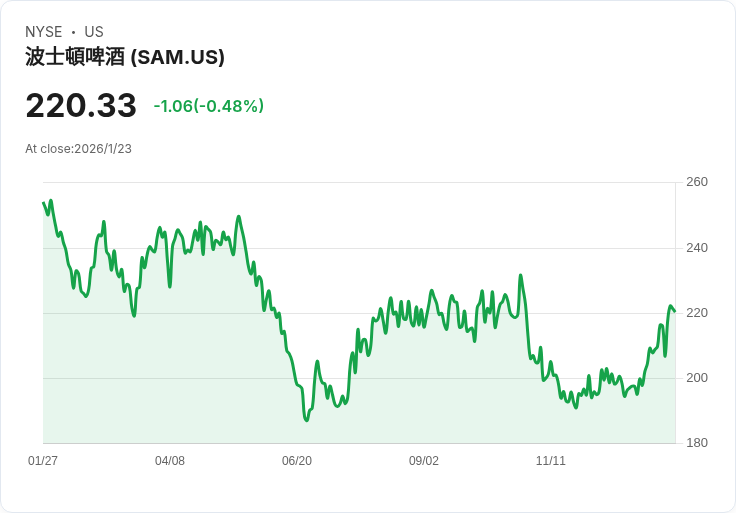Click the 04/08 date axis label

pos(170,461)
